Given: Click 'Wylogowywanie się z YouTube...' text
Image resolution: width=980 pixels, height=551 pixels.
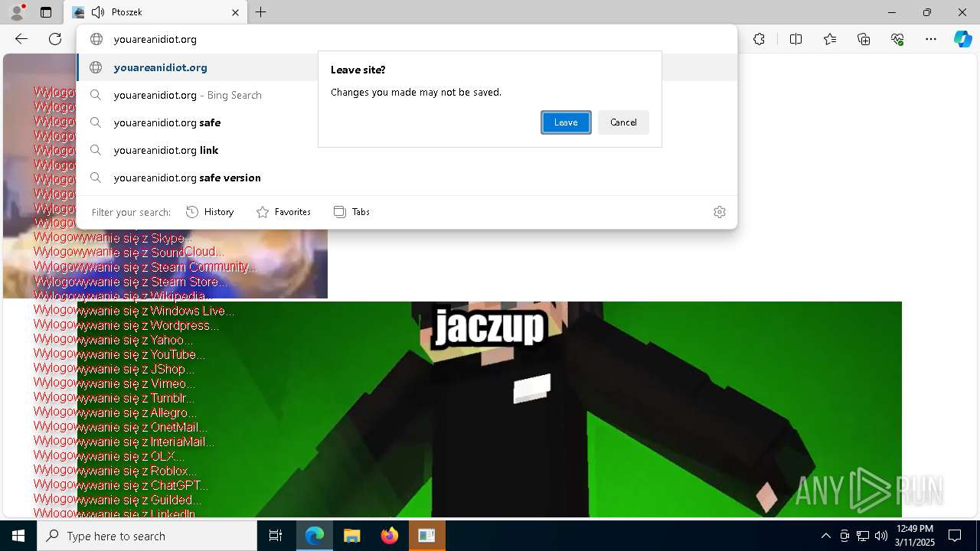Looking at the screenshot, I should coord(119,354).
